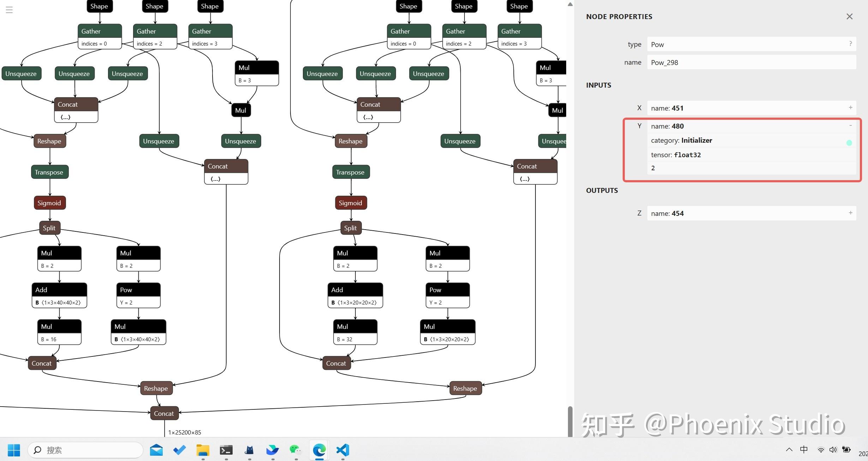Click the graph scrollbar up arrow
Image resolution: width=868 pixels, height=461 pixels.
[x=570, y=4]
